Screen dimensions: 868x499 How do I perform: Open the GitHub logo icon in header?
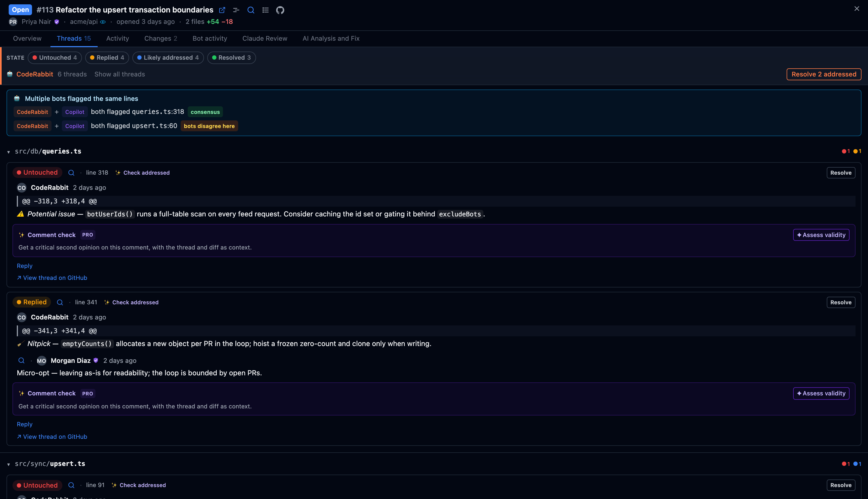[280, 10]
